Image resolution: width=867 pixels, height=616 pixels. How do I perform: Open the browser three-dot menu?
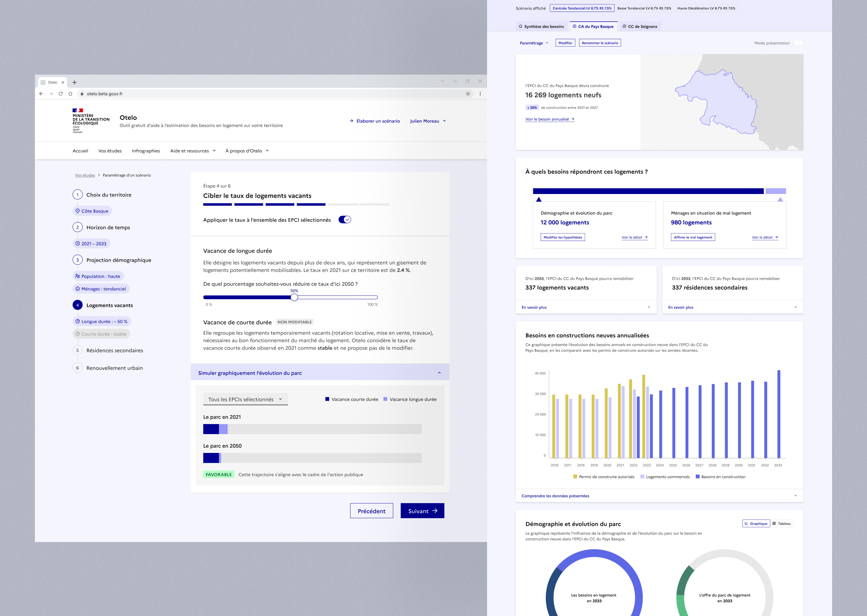(480, 94)
